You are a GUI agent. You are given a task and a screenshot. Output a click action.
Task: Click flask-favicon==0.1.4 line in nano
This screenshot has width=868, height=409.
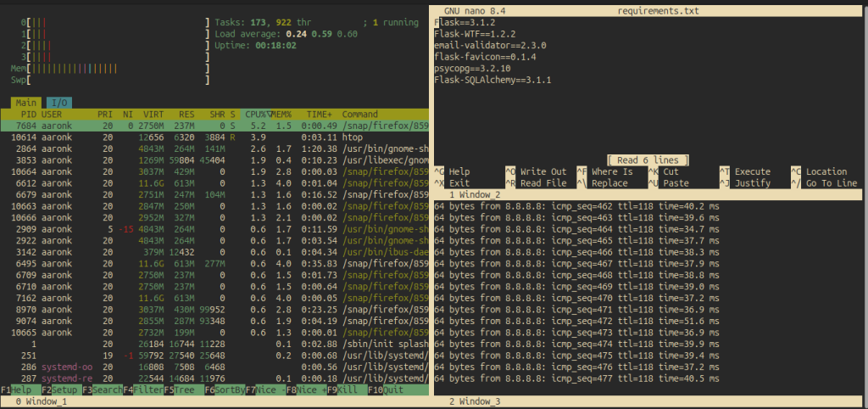point(486,57)
